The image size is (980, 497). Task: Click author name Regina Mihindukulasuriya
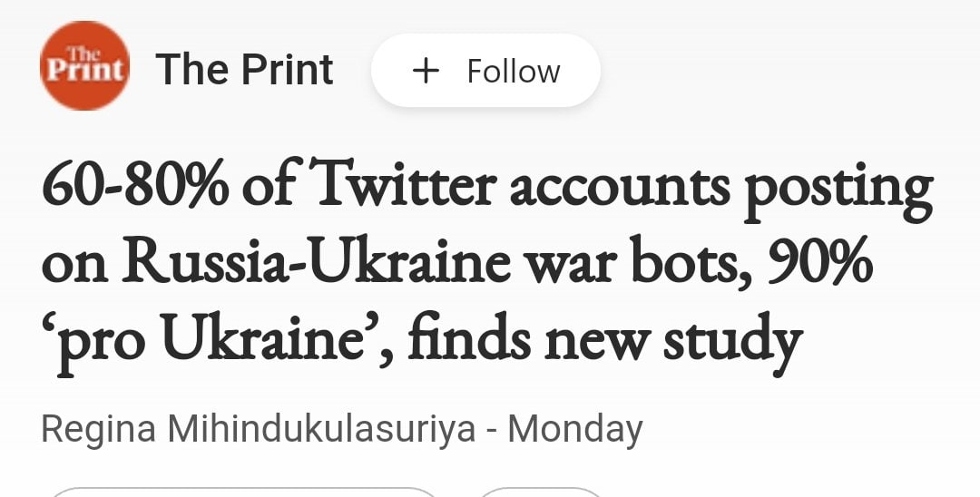click(259, 429)
